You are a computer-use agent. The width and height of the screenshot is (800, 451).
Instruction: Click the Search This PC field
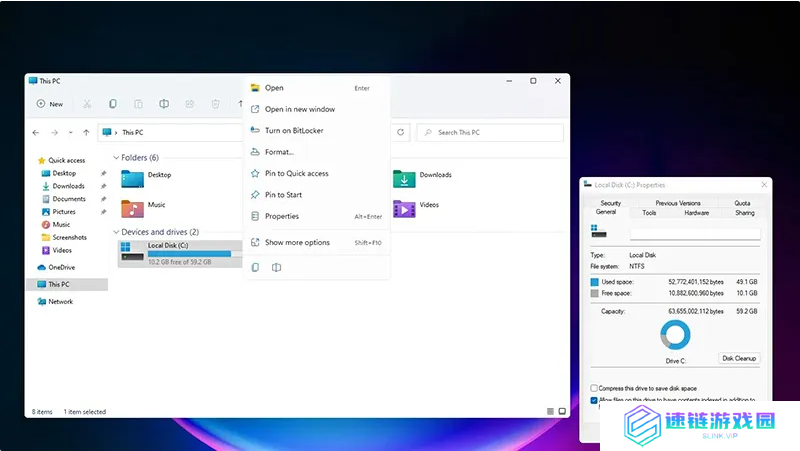click(490, 132)
